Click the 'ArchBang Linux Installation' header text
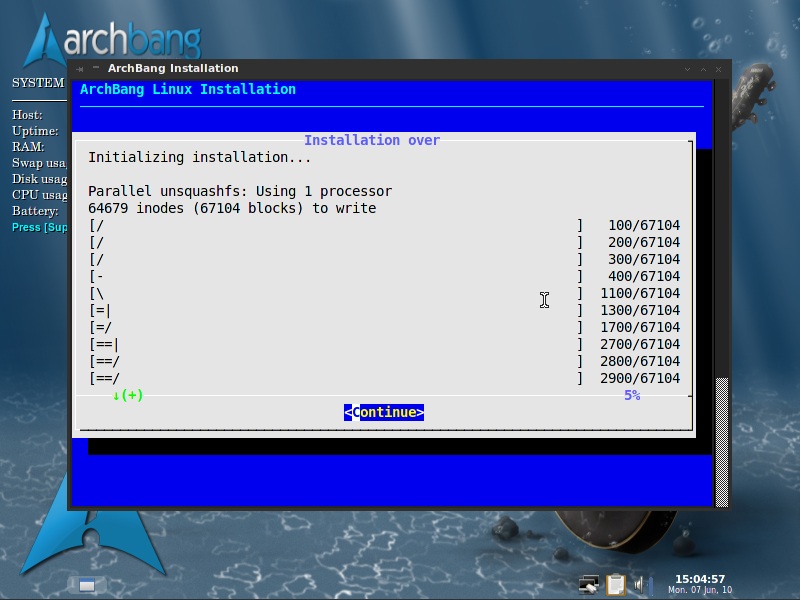 pos(188,89)
